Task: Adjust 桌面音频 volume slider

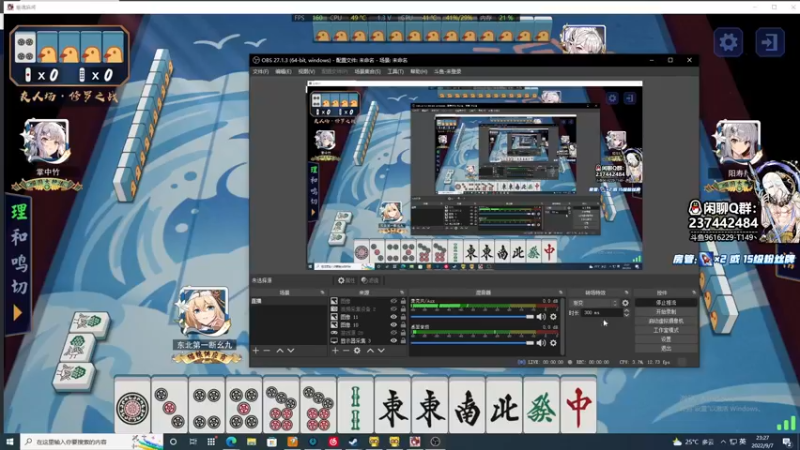Action: pos(472,343)
